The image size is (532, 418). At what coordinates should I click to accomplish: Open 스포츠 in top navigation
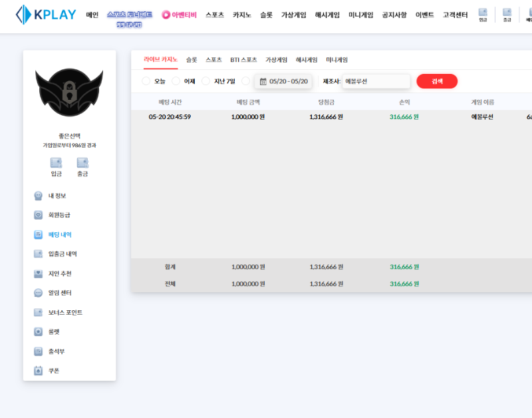point(215,15)
